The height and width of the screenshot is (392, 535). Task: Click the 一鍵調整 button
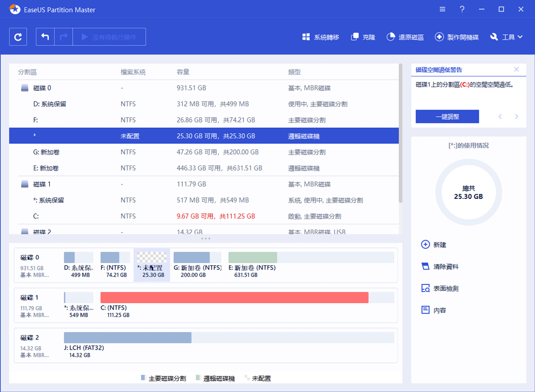coord(447,117)
